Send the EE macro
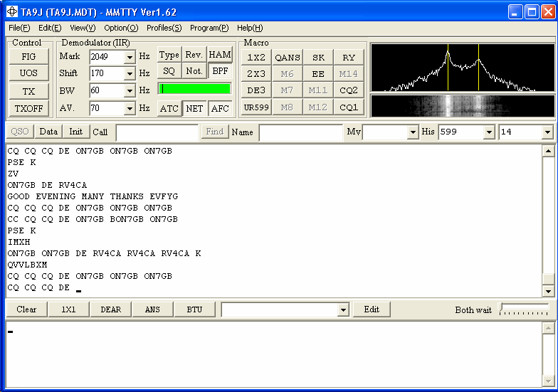 (x=318, y=74)
